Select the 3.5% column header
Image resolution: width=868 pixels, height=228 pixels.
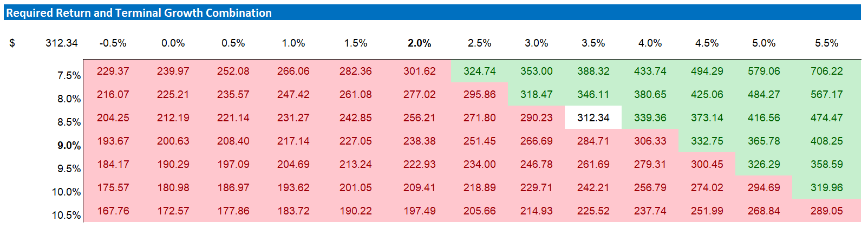coord(593,43)
